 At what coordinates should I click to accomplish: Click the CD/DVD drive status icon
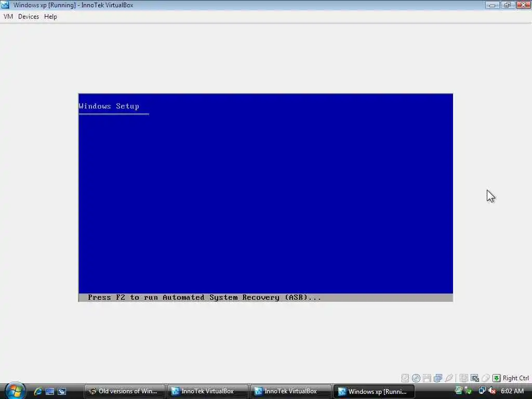click(x=416, y=378)
